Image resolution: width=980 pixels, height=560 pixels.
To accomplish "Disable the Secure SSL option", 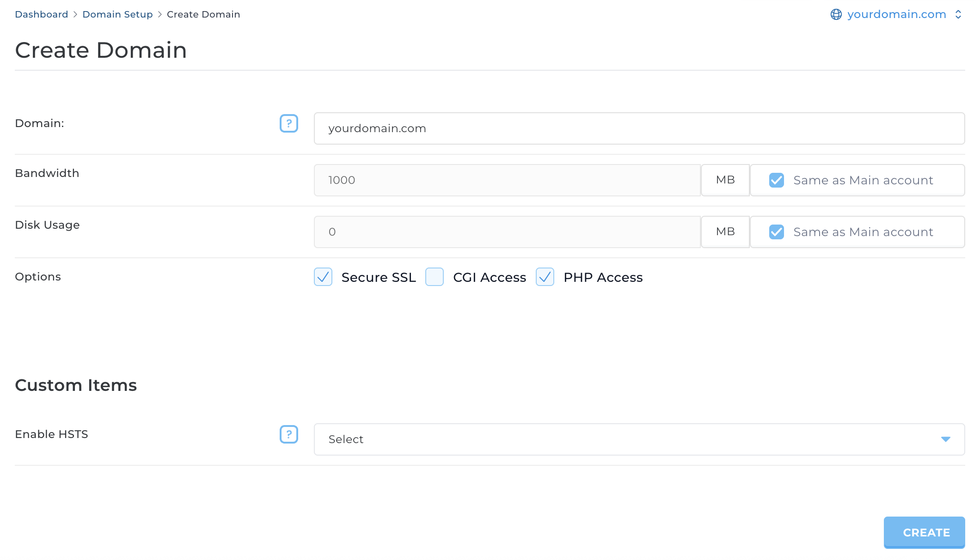I will coord(323,277).
